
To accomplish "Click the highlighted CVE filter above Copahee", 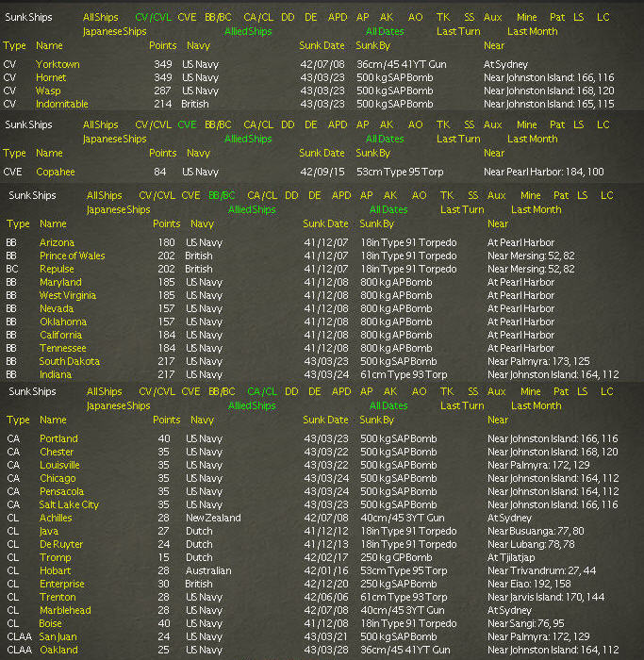I will 187,124.
